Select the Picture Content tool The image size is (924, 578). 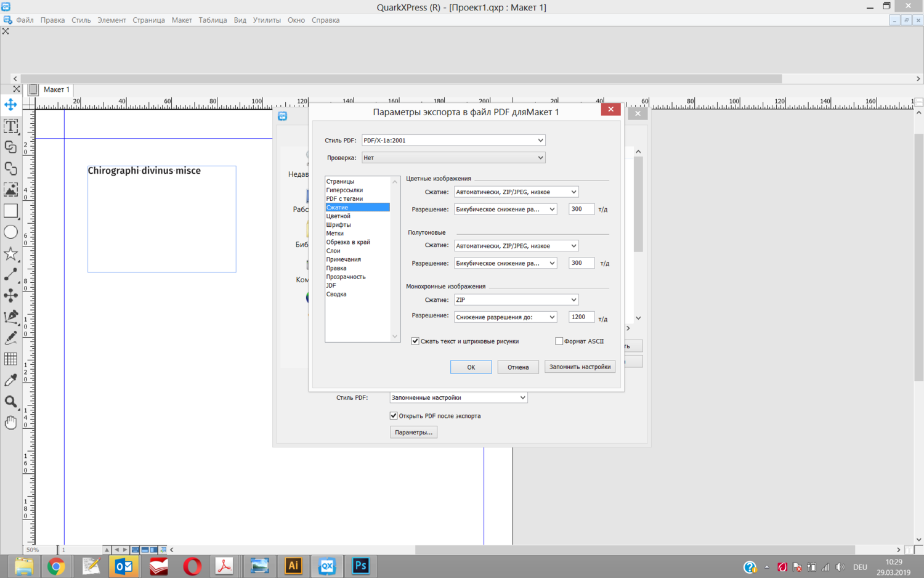10,190
